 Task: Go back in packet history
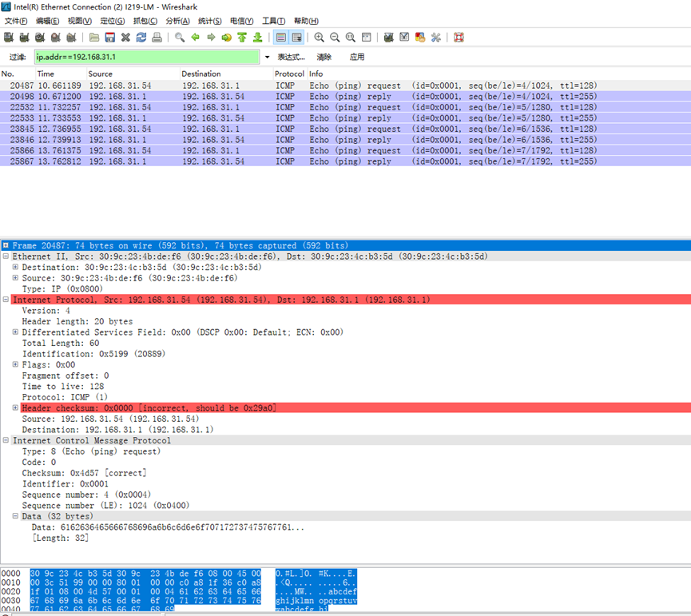pos(195,38)
